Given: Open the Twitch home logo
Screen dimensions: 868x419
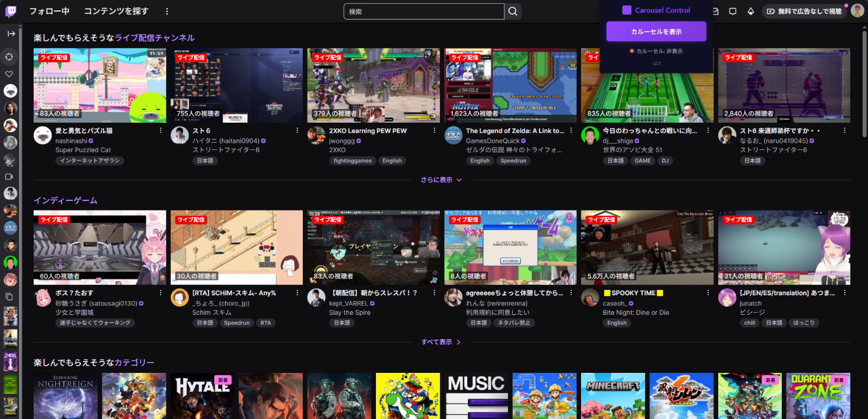Looking at the screenshot, I should [x=11, y=11].
